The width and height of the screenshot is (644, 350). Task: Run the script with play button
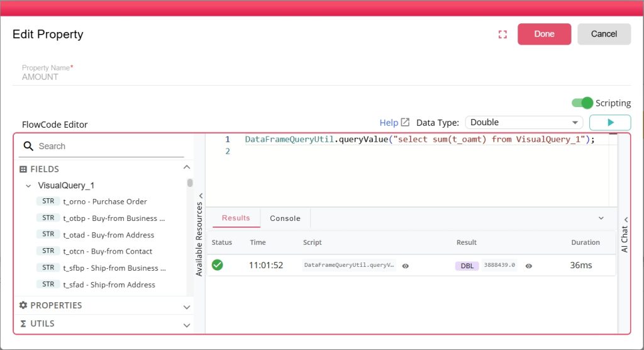pos(609,123)
